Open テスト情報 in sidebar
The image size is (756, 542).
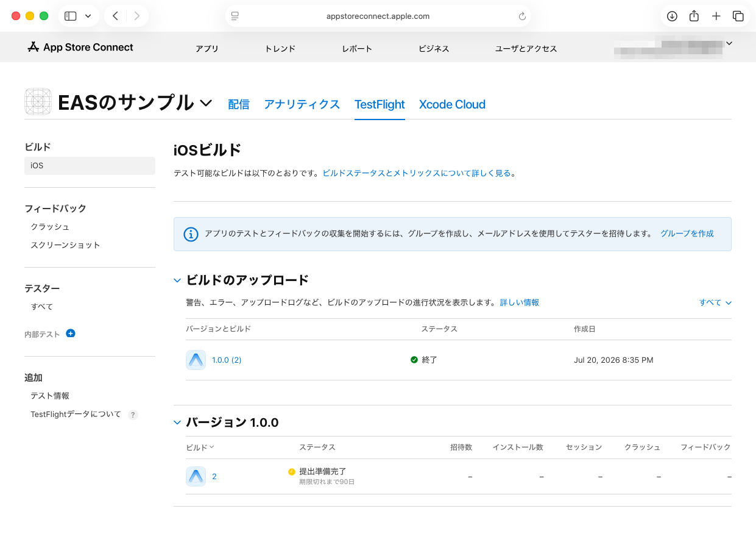click(x=50, y=396)
